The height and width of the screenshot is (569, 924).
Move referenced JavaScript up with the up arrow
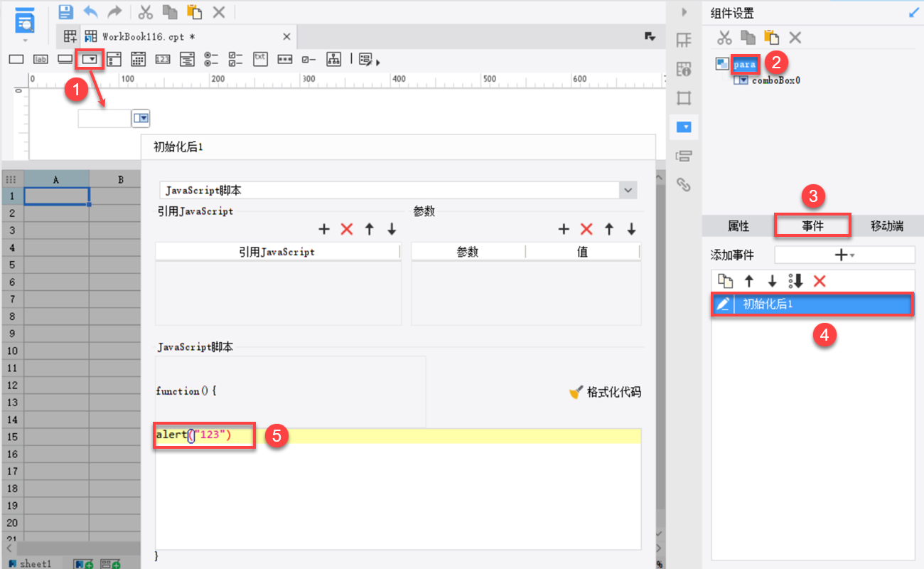click(369, 229)
